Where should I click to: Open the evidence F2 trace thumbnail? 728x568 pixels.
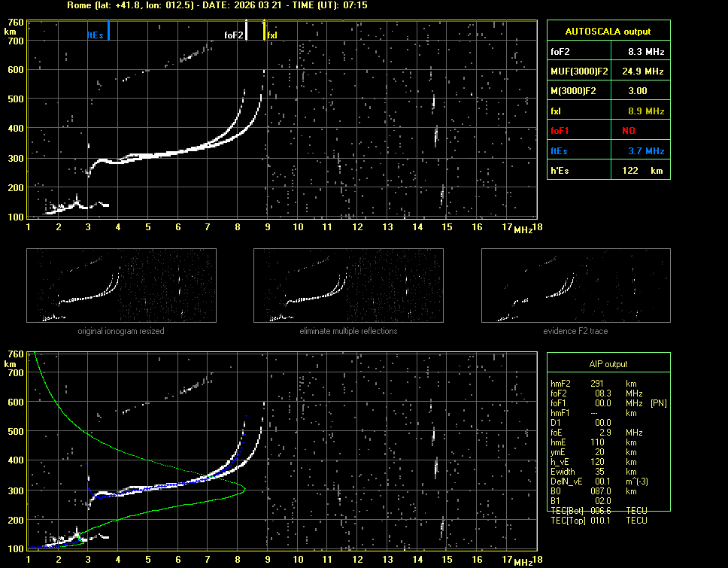[x=575, y=286]
